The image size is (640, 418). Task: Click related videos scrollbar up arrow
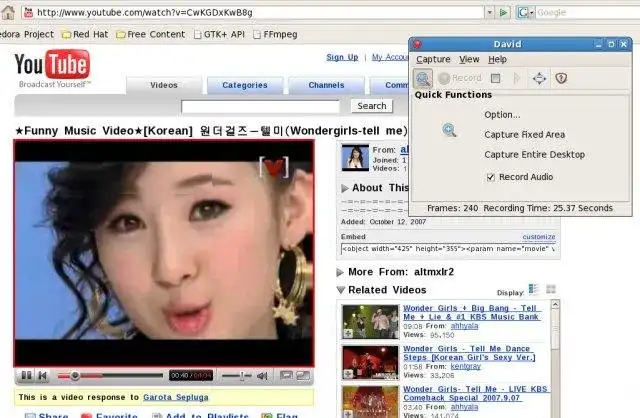[x=555, y=305]
